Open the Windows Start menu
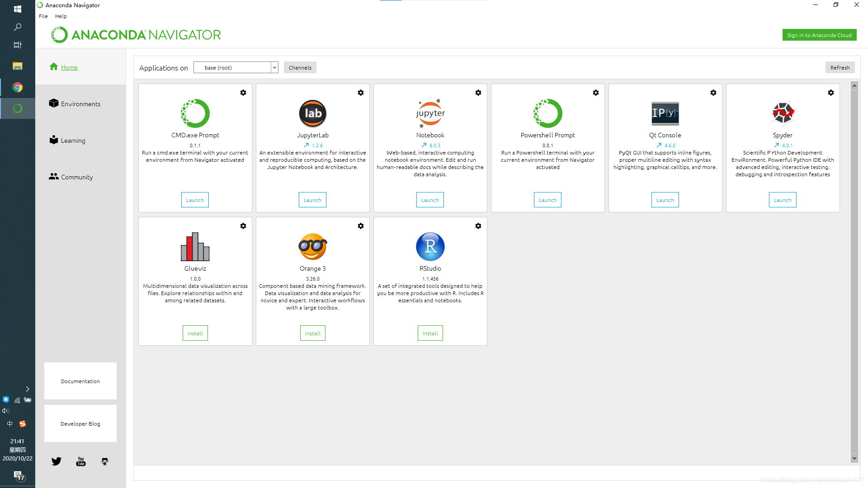This screenshot has width=868, height=488. pos(18,9)
